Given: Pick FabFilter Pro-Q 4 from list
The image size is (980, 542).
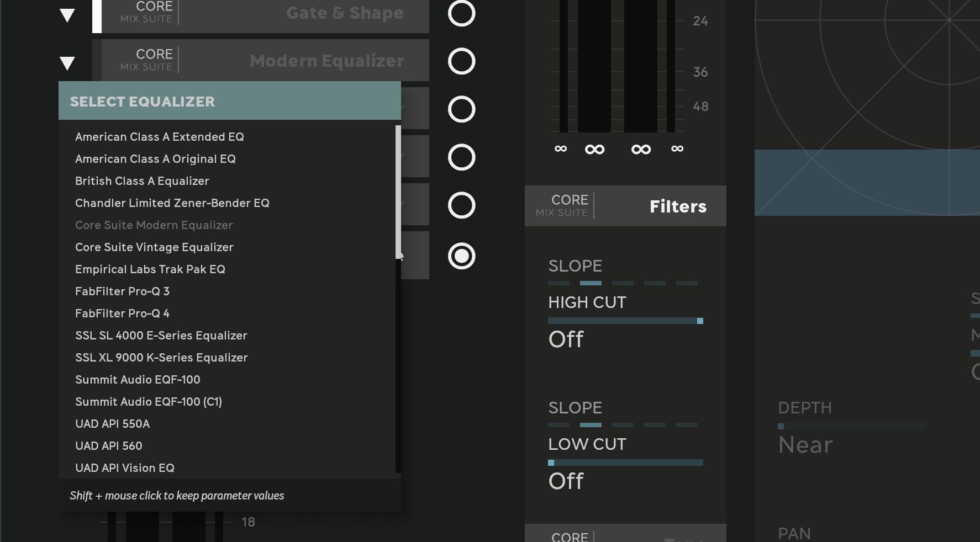Looking at the screenshot, I should coord(122,313).
